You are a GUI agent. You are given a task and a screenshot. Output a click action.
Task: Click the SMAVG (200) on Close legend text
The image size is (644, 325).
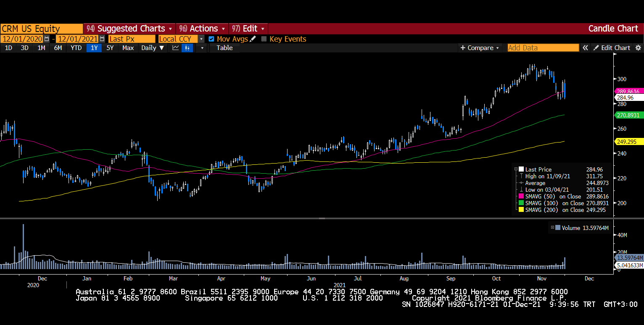(x=554, y=210)
